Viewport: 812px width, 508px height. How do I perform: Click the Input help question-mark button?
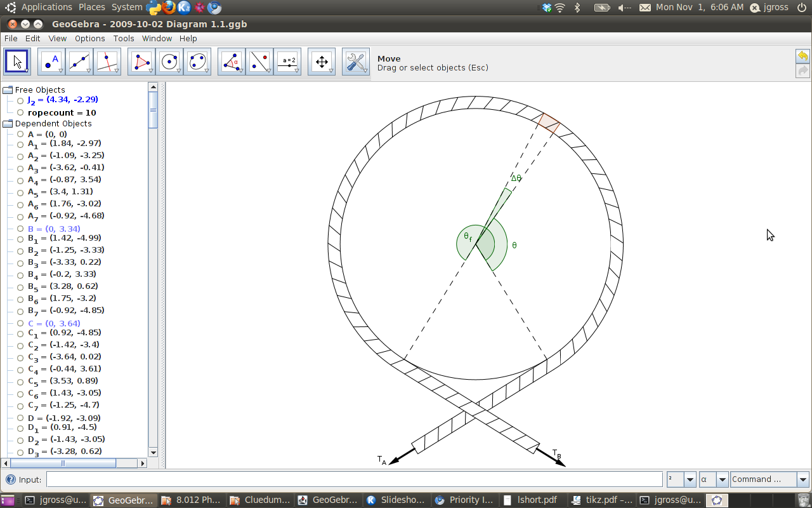pyautogui.click(x=11, y=479)
